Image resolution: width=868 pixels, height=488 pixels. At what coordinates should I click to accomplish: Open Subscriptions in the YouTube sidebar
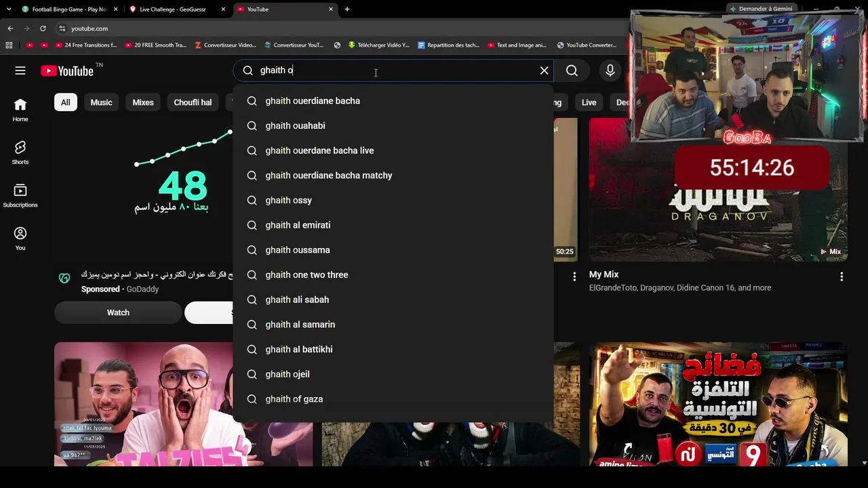20,195
